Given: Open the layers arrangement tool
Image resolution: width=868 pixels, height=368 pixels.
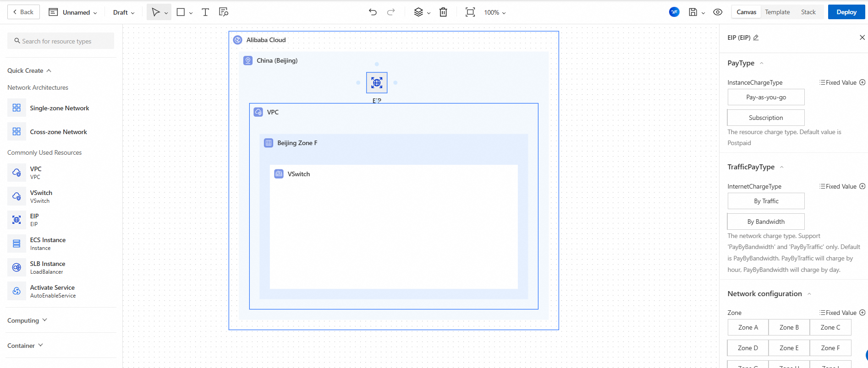Looking at the screenshot, I should (x=418, y=12).
